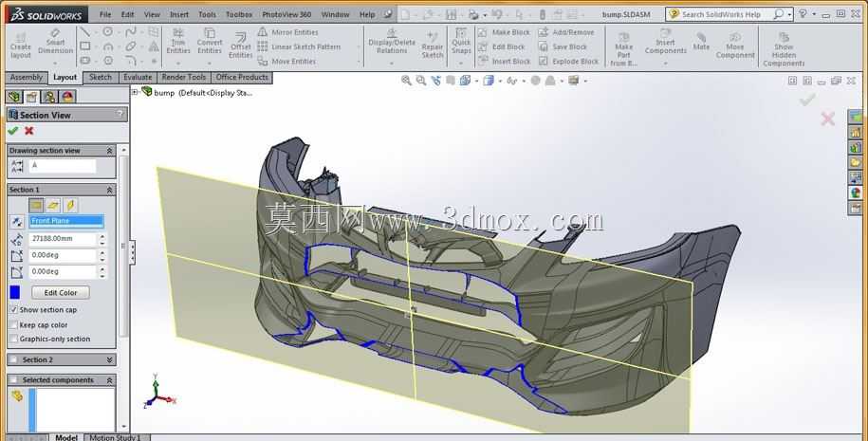Image resolution: width=868 pixels, height=441 pixels.
Task: Switch to the PropertyManager tab icon
Action: click(31, 97)
